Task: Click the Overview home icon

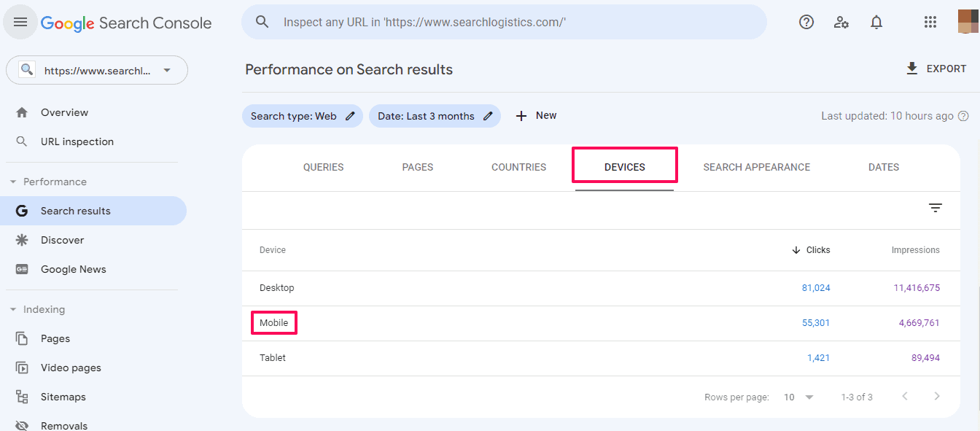Action: (22, 112)
